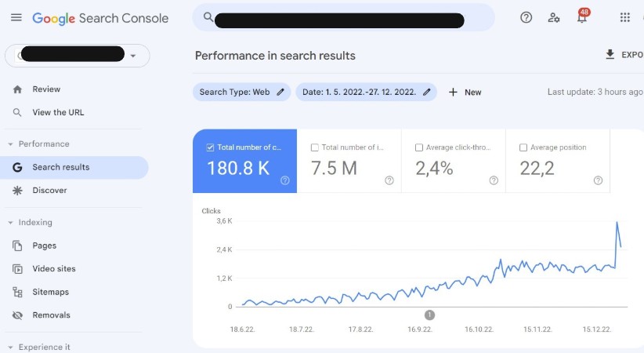Screen dimensions: 644x353
Task: Click the Video sites icon
Action: [17, 268]
